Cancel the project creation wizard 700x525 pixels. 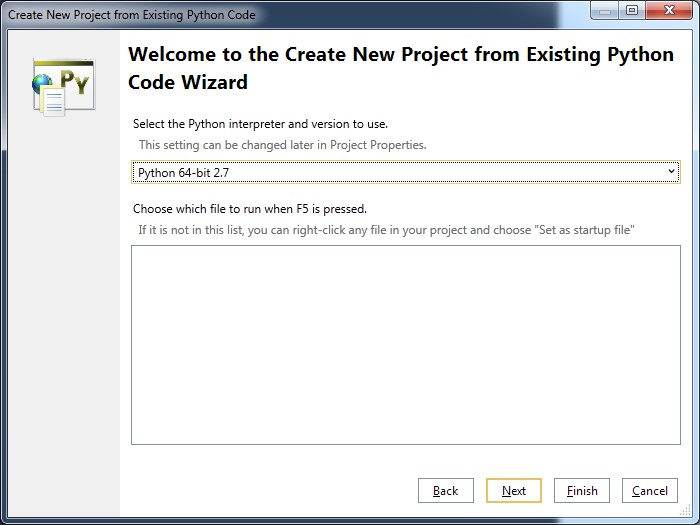pos(650,491)
